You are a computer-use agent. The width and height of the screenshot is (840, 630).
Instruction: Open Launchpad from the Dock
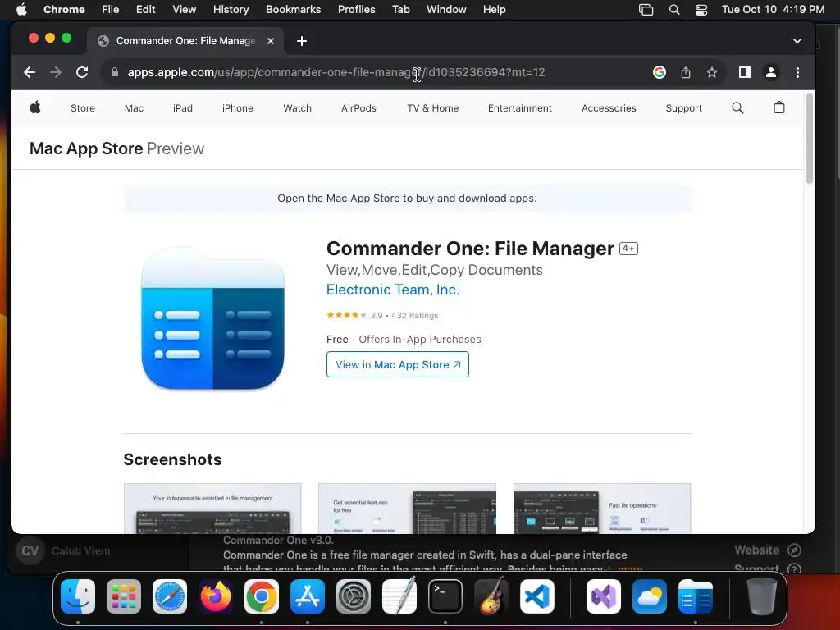[x=124, y=596]
